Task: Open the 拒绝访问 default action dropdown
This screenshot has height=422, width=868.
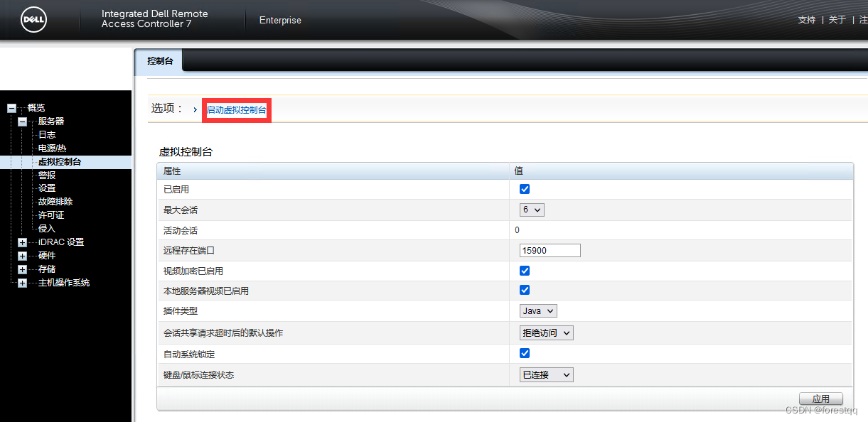Action: coord(546,332)
